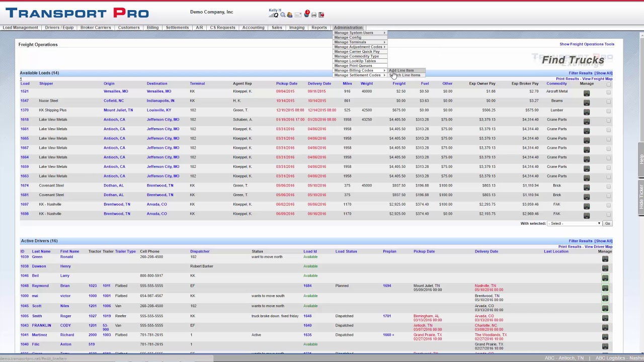Open Manage icon for load 1659
Image resolution: width=644 pixels, height=362 pixels.
[587, 168]
